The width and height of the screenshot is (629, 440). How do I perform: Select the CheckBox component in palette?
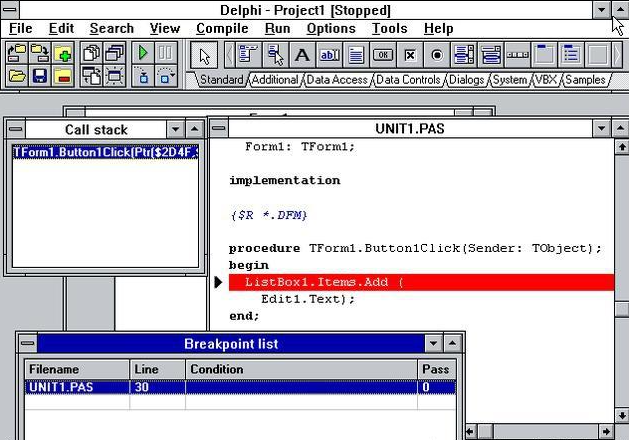pos(410,54)
